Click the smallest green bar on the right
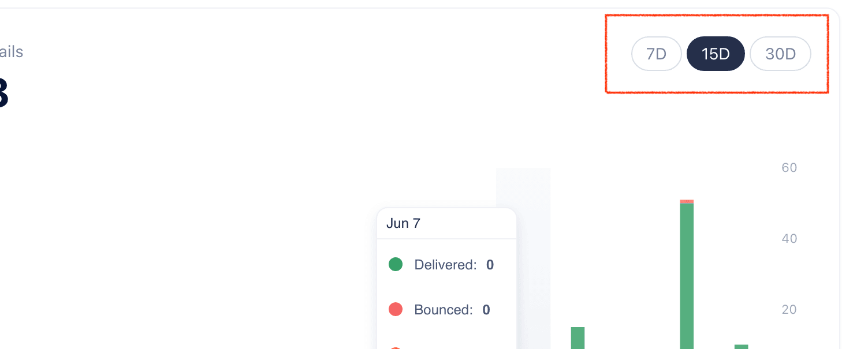868x349 pixels. (x=741, y=346)
